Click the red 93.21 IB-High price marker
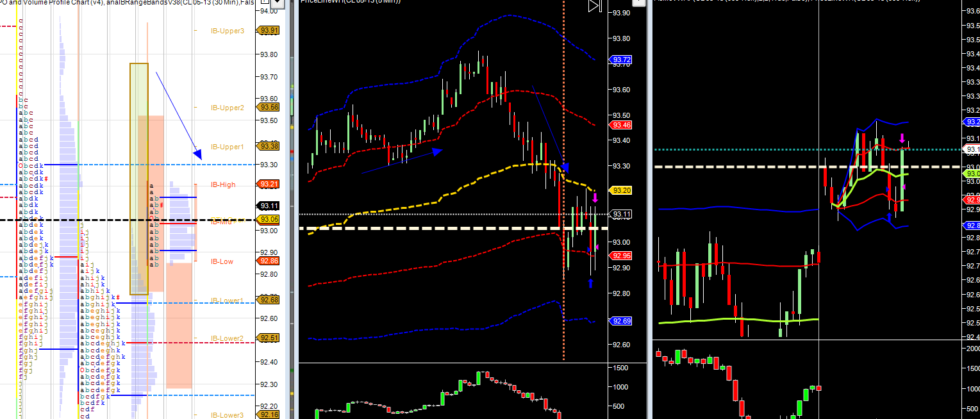Image resolution: width=980 pixels, height=419 pixels. [268, 185]
